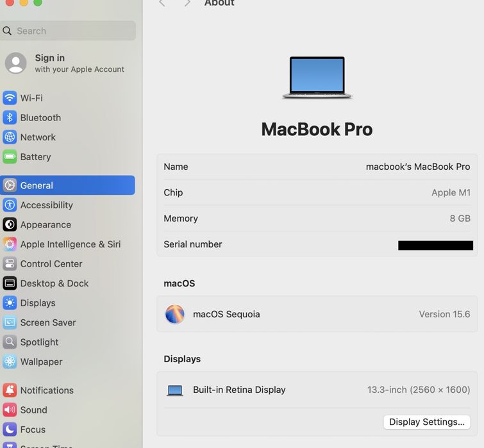484x448 pixels.
Task: Edit the name macbook's MacBook Pro
Action: tap(418, 167)
